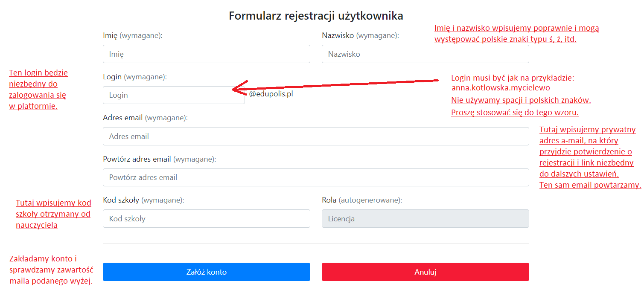Click the red arrow pointing to Login
644x290 pixels.
pyautogui.click(x=335, y=85)
